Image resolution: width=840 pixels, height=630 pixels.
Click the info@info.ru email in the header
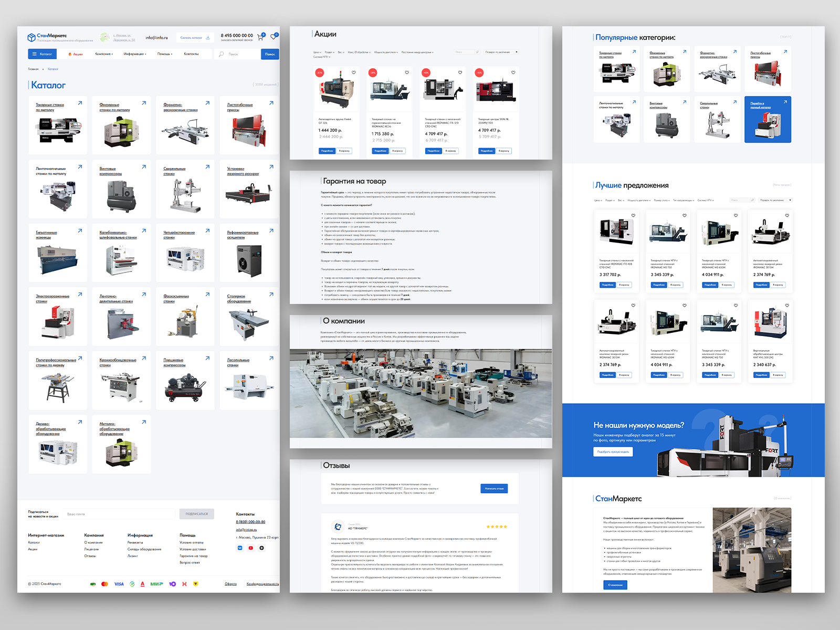[157, 38]
